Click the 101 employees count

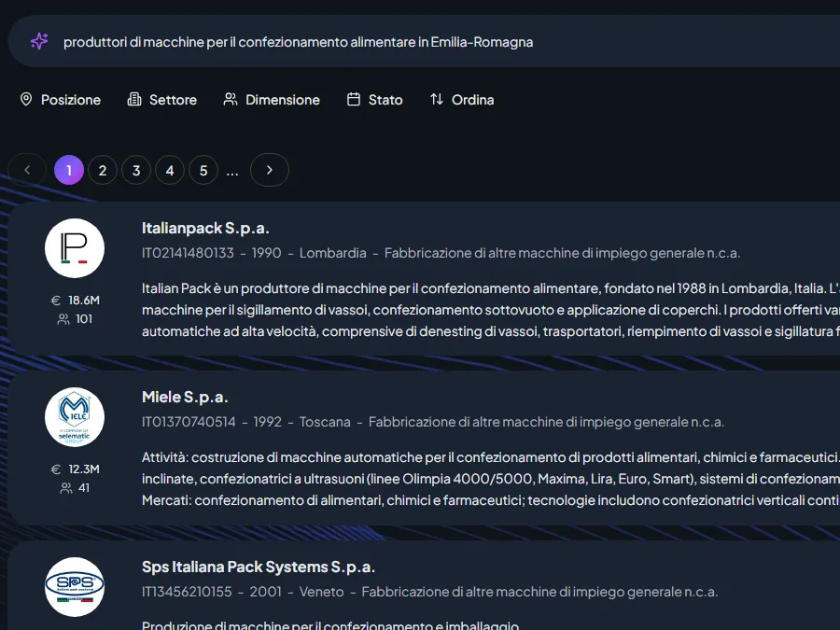pyautogui.click(x=84, y=319)
